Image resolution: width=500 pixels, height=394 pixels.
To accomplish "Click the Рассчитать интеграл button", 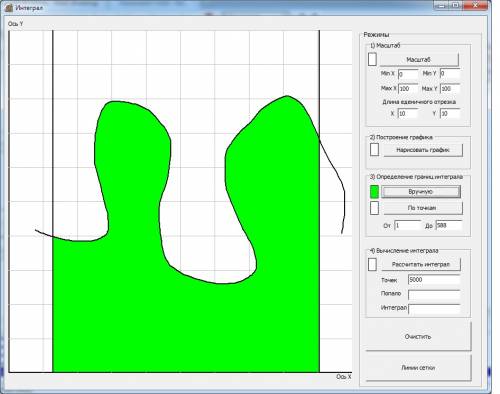I will 421,264.
